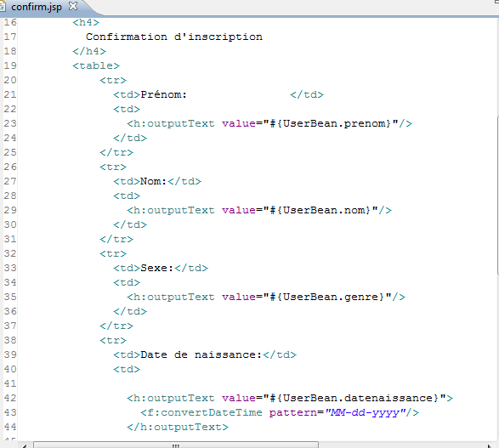The image size is (499, 448).
Task: Click the </td> tag on line 24
Action: click(130, 138)
